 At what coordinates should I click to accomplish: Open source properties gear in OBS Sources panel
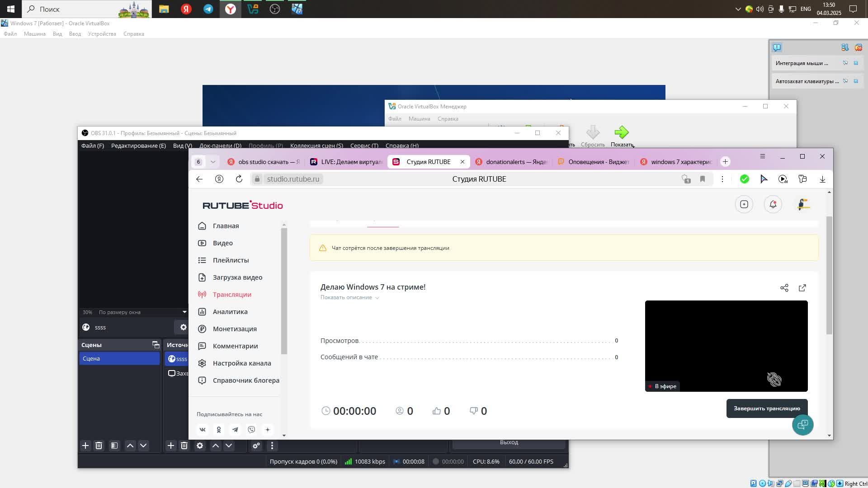tap(200, 446)
